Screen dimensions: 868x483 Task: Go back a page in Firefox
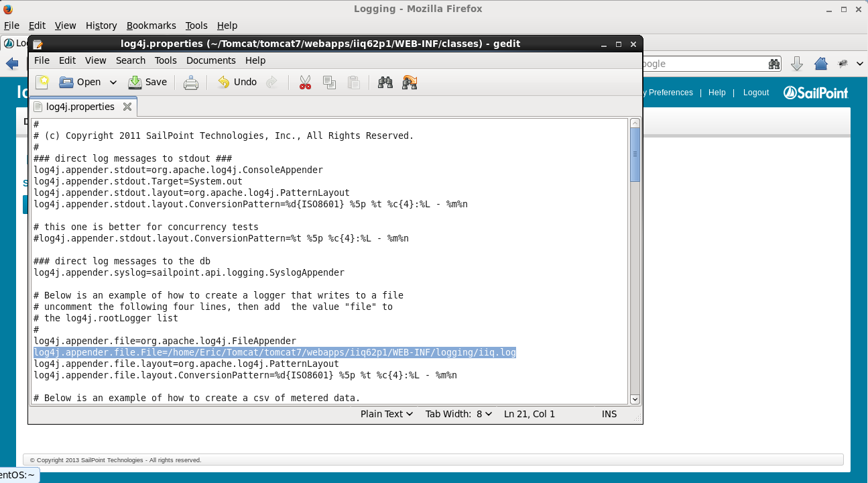[13, 64]
